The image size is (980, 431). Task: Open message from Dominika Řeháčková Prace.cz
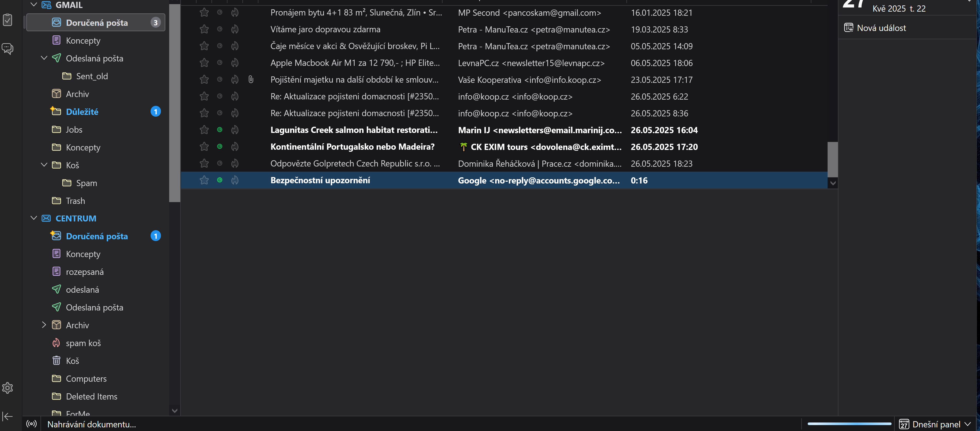pyautogui.click(x=504, y=163)
